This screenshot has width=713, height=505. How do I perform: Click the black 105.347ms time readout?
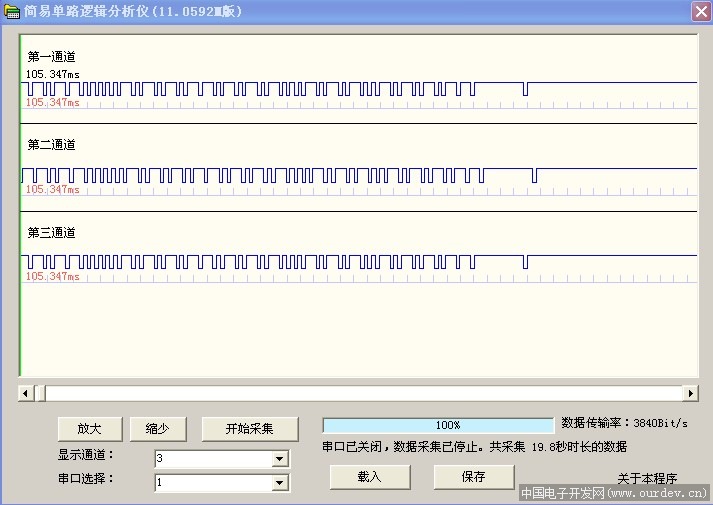[x=53, y=74]
